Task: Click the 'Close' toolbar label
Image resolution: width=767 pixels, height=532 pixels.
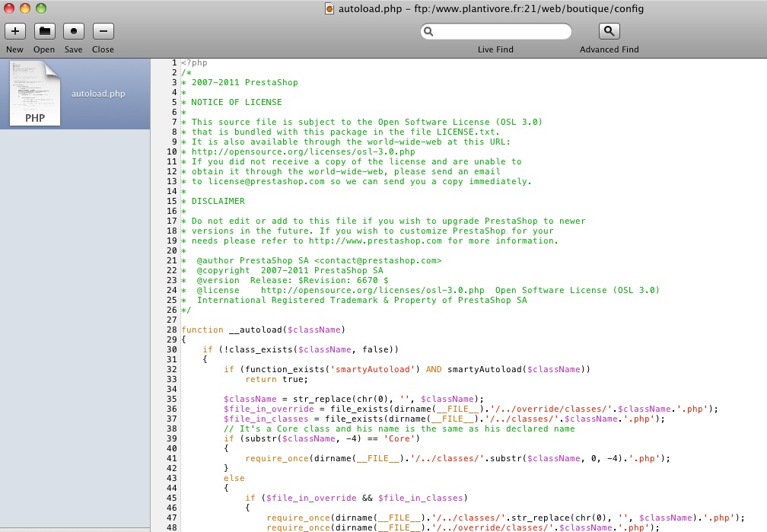Action: (103, 49)
